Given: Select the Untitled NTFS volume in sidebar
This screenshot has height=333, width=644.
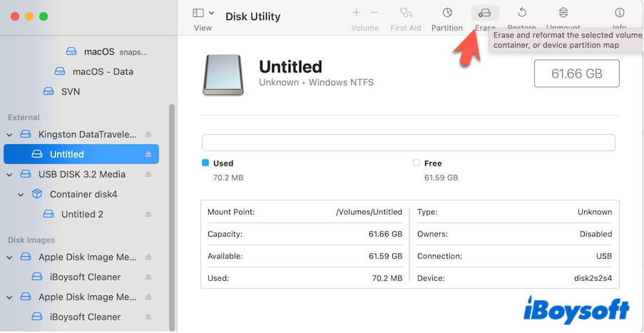Looking at the screenshot, I should 81,154.
